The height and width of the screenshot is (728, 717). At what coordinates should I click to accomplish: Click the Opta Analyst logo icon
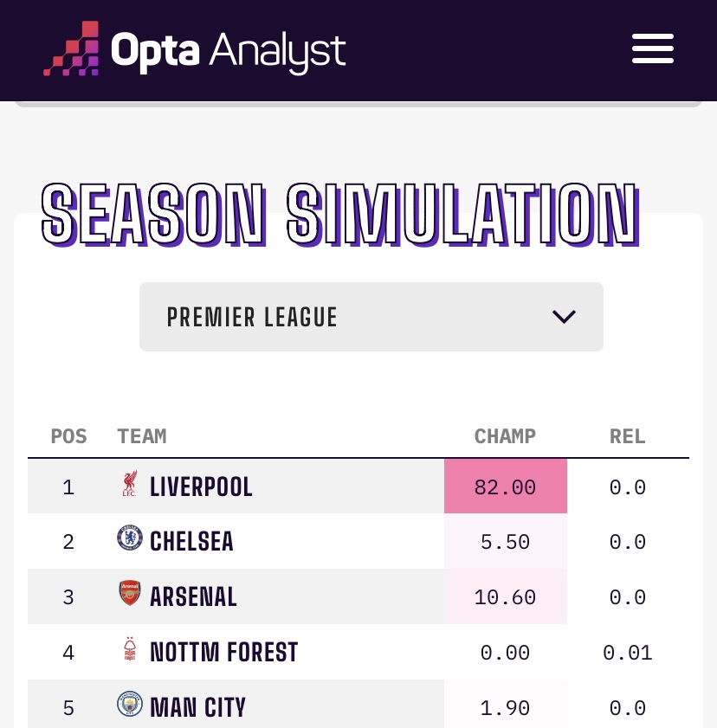71,49
